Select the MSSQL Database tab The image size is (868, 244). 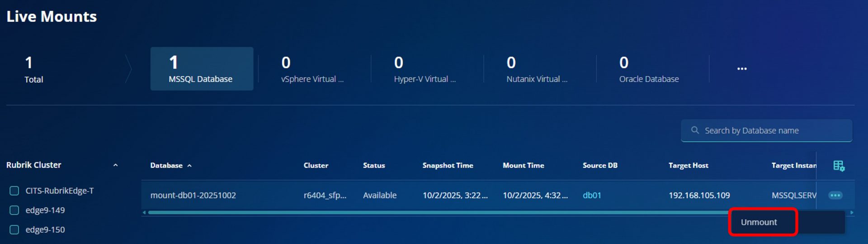click(202, 69)
